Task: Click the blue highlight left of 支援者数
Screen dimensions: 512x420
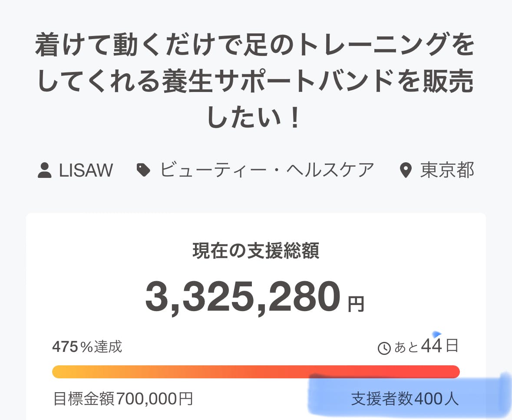Action: [328, 398]
